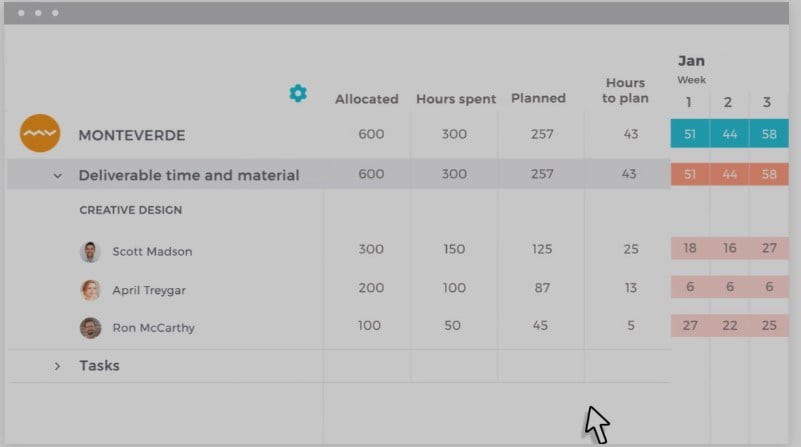Collapse the Deliverable time and material row
Image resolution: width=801 pixels, height=447 pixels.
click(58, 176)
